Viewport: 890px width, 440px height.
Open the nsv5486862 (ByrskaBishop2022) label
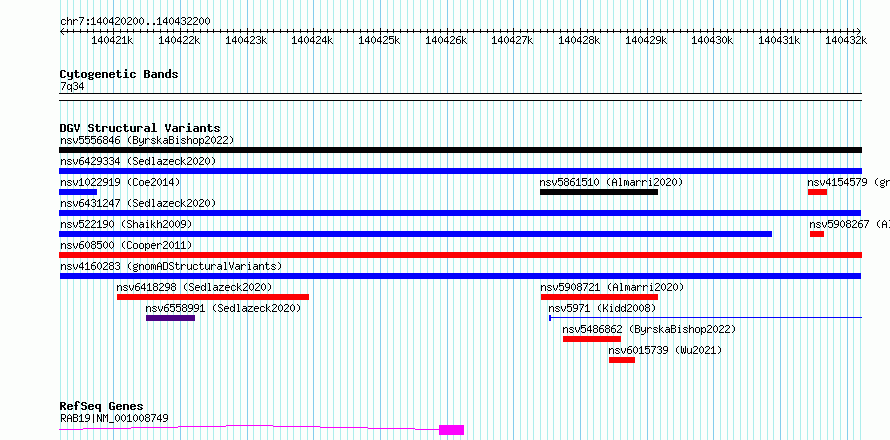point(649,329)
